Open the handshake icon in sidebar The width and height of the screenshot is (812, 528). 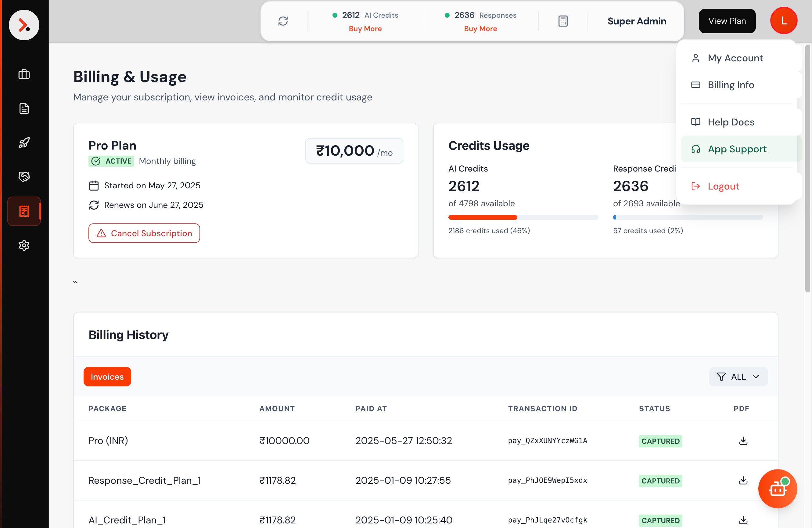pos(24,176)
